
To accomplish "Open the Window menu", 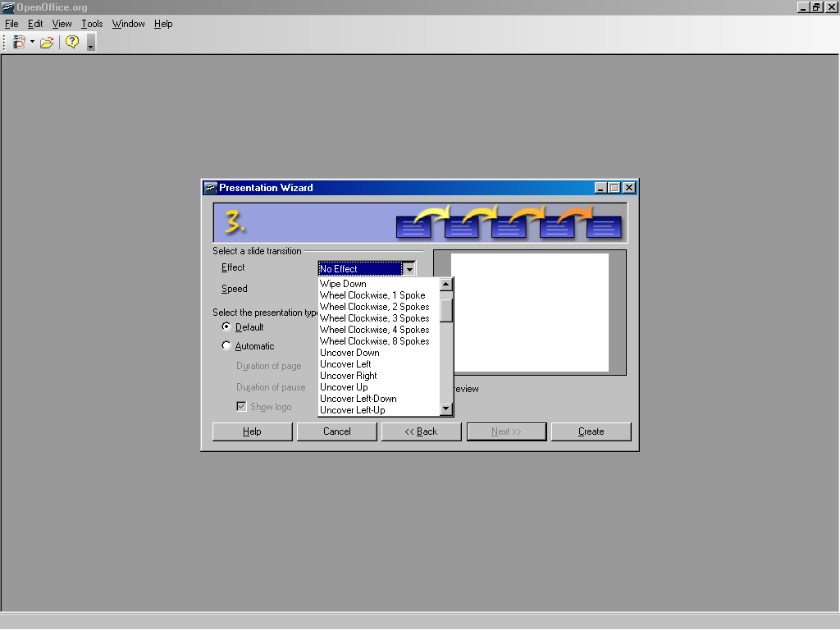I will pos(128,24).
